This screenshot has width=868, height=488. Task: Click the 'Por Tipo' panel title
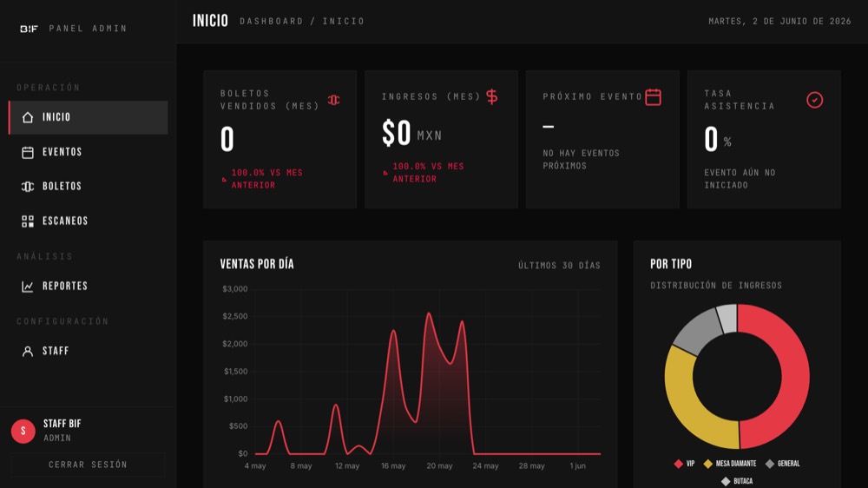pyautogui.click(x=671, y=264)
